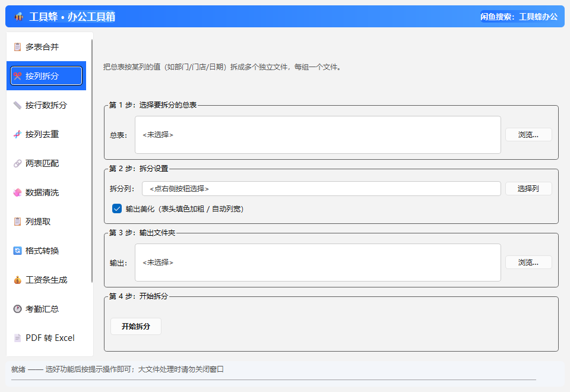Click the 第 1 步: 选择要拆分的总表 heading
The width and height of the screenshot is (570, 392).
pos(153,105)
